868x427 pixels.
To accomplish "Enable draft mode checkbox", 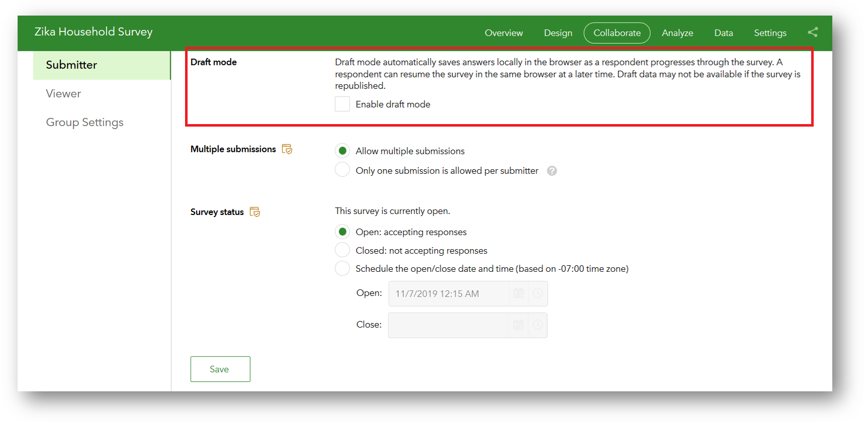I will tap(342, 104).
